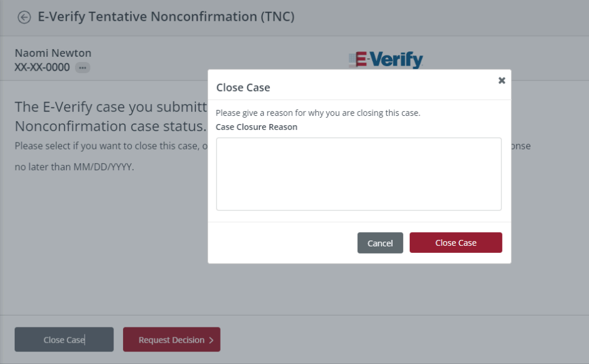Select the Case Closure Reason label
Image resolution: width=589 pixels, height=364 pixels.
pyautogui.click(x=256, y=126)
